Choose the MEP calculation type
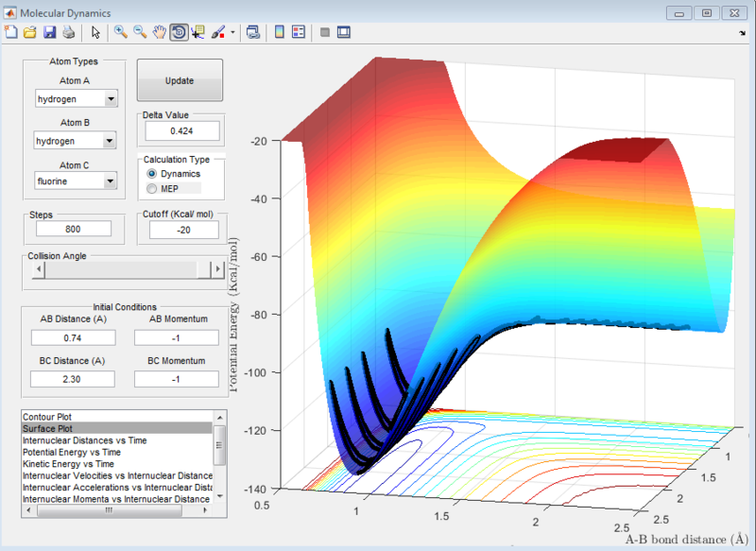The width and height of the screenshot is (756, 551). 151,188
